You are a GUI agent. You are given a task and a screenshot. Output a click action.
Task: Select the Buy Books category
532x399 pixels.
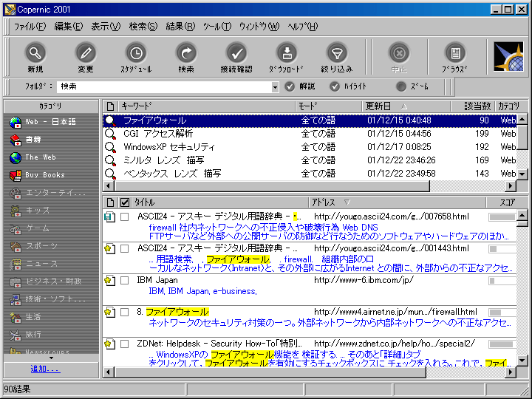pyautogui.click(x=37, y=175)
